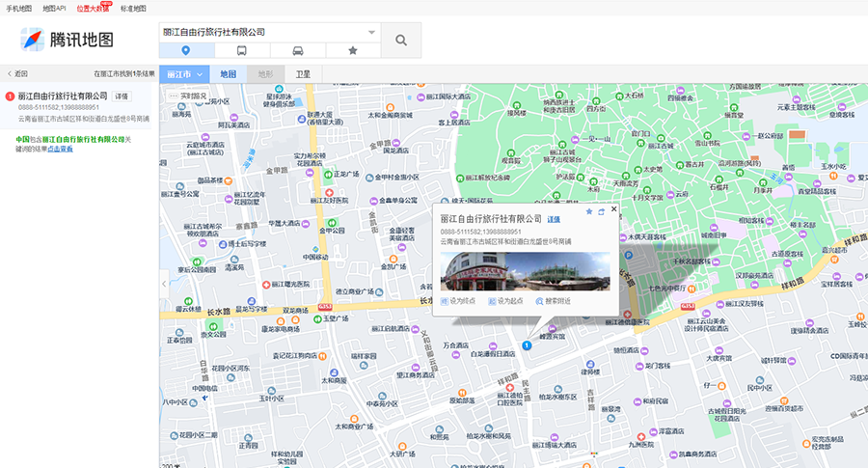The width and height of the screenshot is (868, 468).
Task: Open the blue 详情 link in the popup
Action: pyautogui.click(x=554, y=220)
